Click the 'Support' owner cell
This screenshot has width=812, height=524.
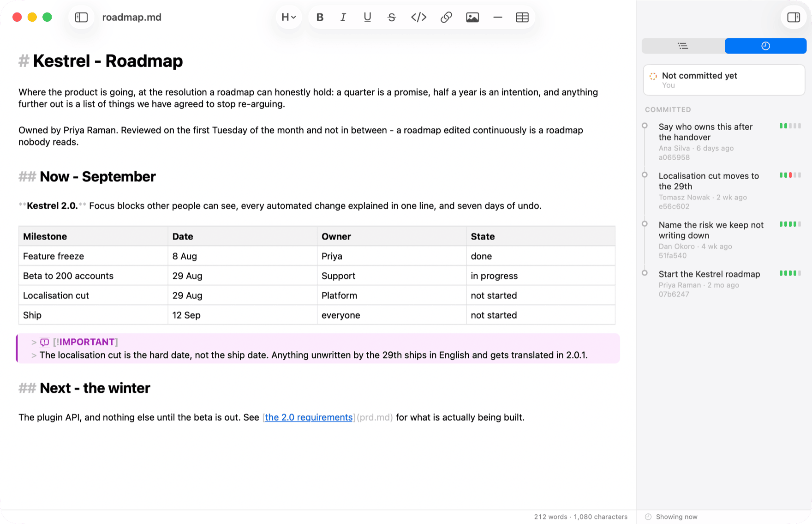pos(392,276)
